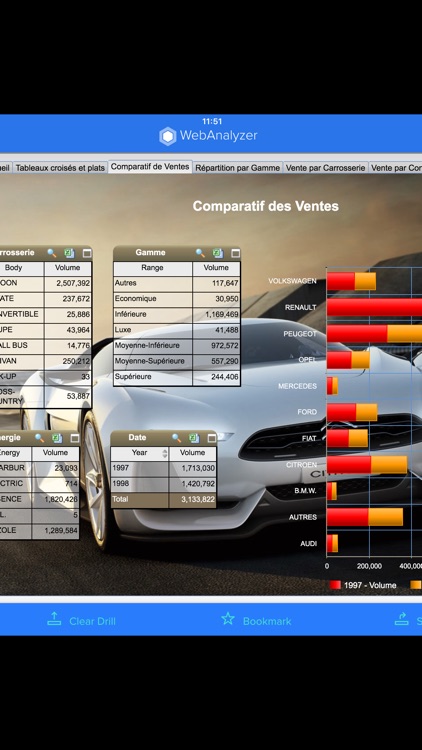Maximize the Carrosserie panel
The image size is (422, 750).
pos(87,253)
